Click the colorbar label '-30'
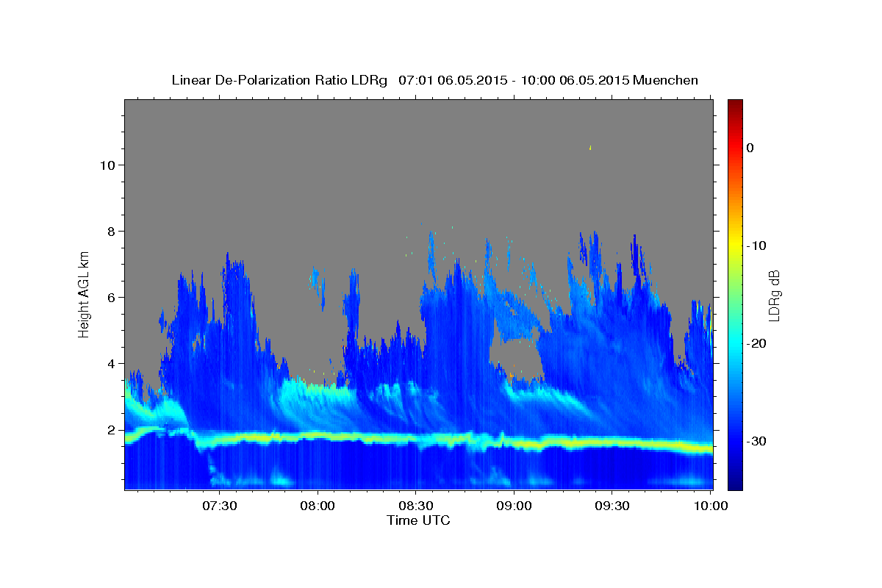This screenshot has width=882, height=588. tap(756, 441)
